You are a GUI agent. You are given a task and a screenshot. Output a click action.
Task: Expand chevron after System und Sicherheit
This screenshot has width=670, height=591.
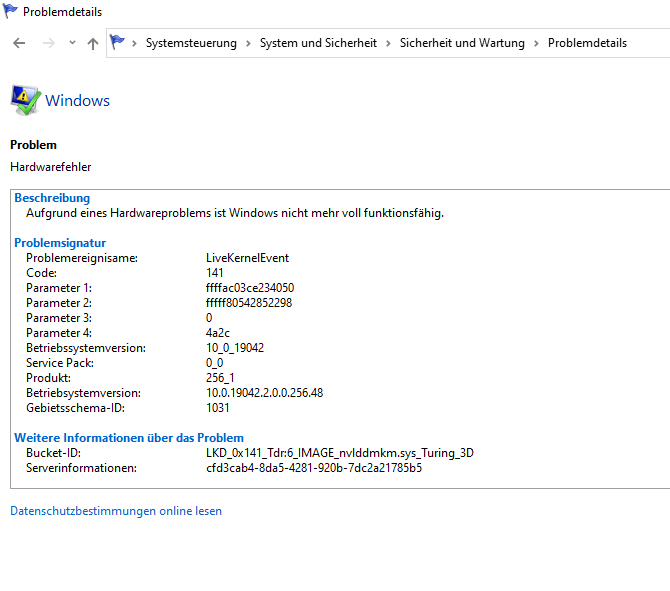(388, 43)
